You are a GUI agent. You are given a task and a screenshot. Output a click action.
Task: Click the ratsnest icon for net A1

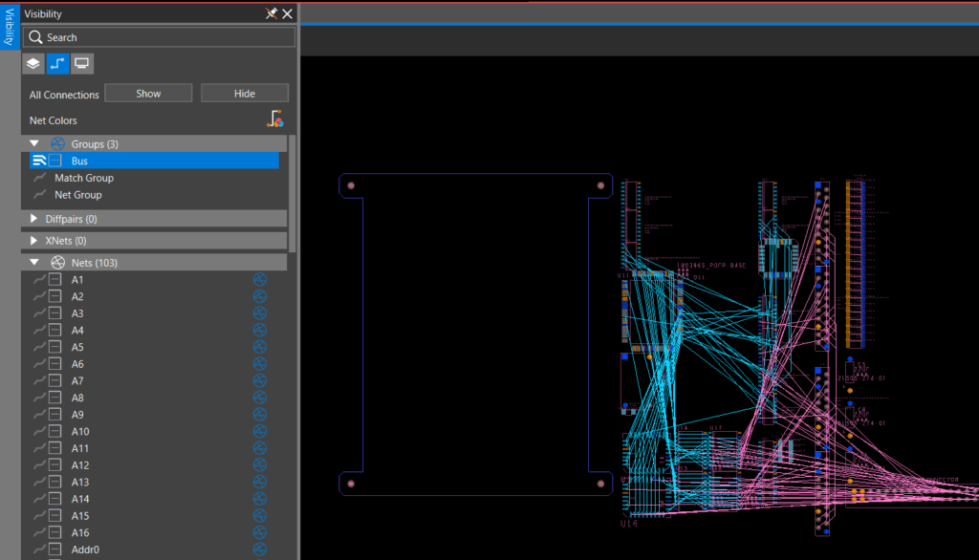pyautogui.click(x=260, y=280)
